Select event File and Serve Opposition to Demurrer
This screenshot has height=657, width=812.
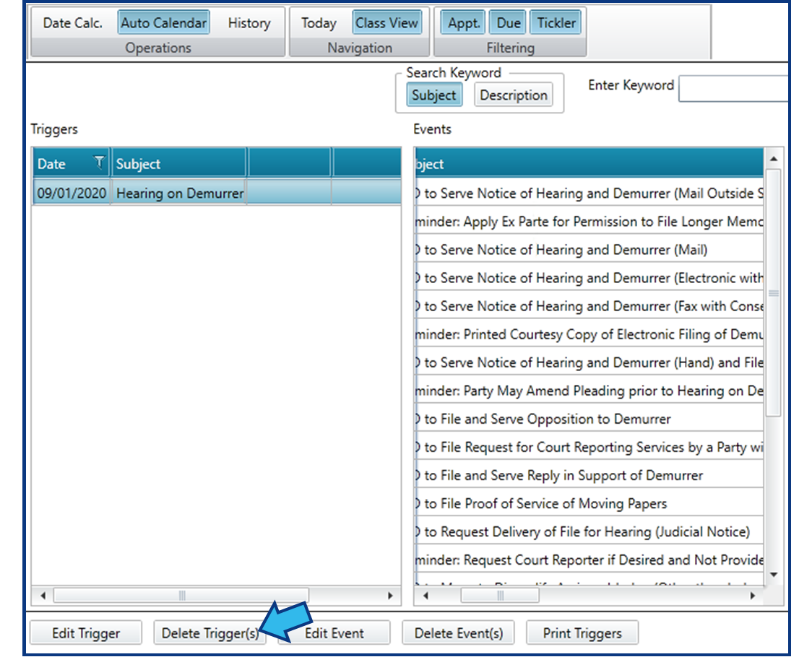coord(589,419)
